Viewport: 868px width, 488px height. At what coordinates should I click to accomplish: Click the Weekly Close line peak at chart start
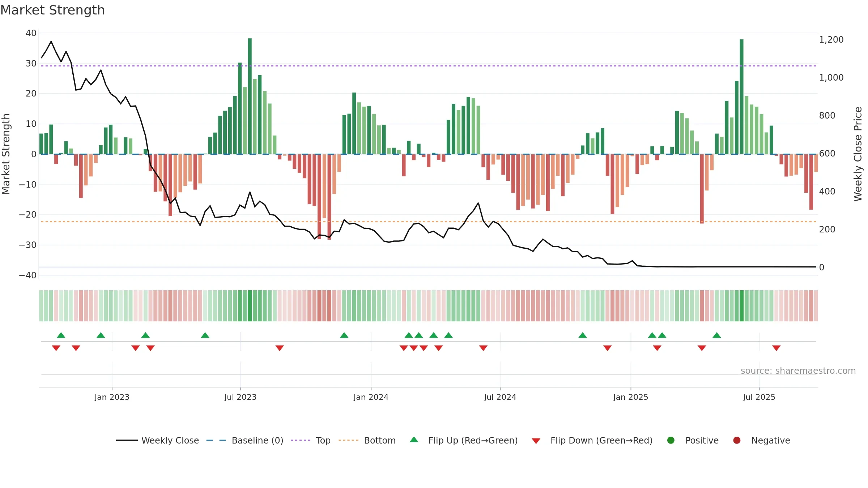[x=51, y=42]
